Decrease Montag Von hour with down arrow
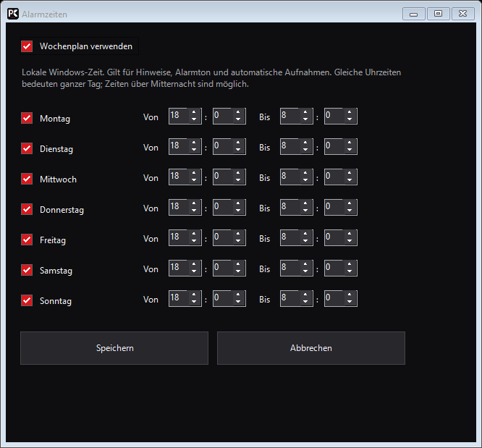 coord(194,119)
